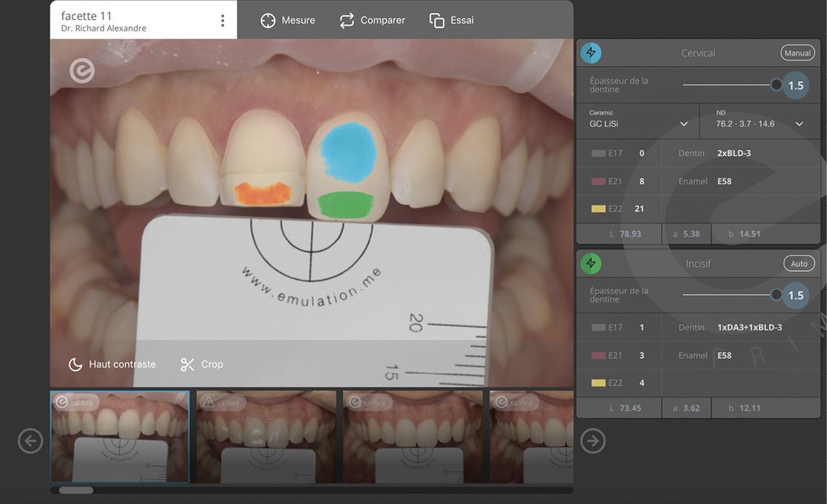Select the second calibrated photo thumbnail

tap(266, 436)
